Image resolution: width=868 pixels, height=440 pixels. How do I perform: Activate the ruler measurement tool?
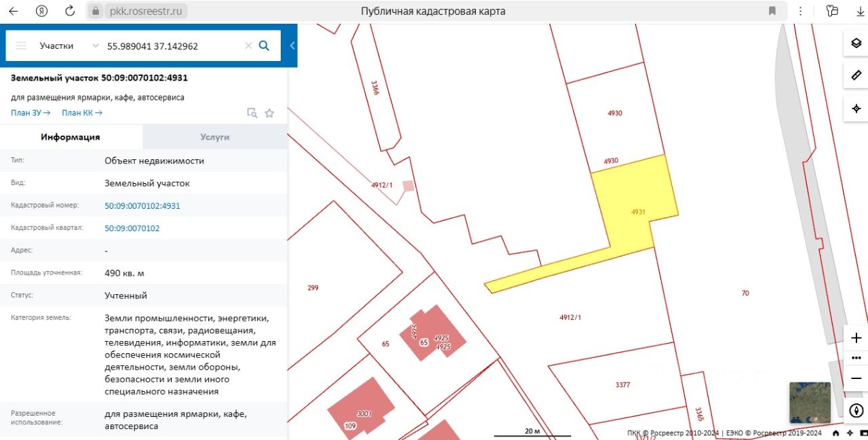856,75
